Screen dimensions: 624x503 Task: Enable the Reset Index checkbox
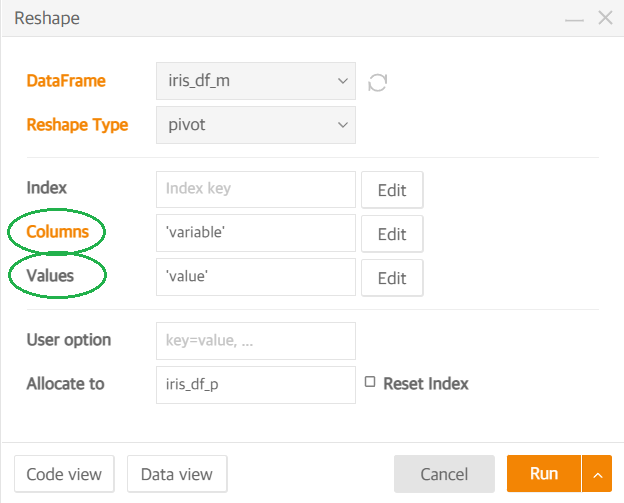[x=370, y=382]
